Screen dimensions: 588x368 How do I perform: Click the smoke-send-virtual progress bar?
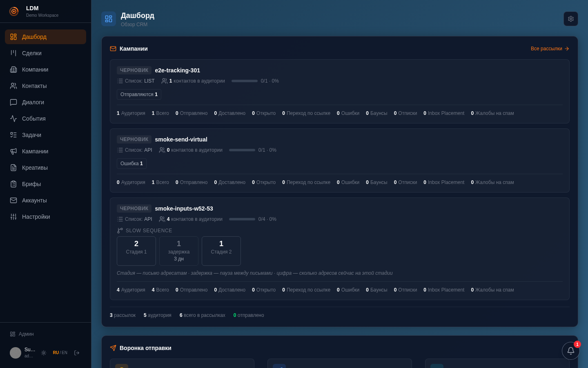(x=242, y=150)
